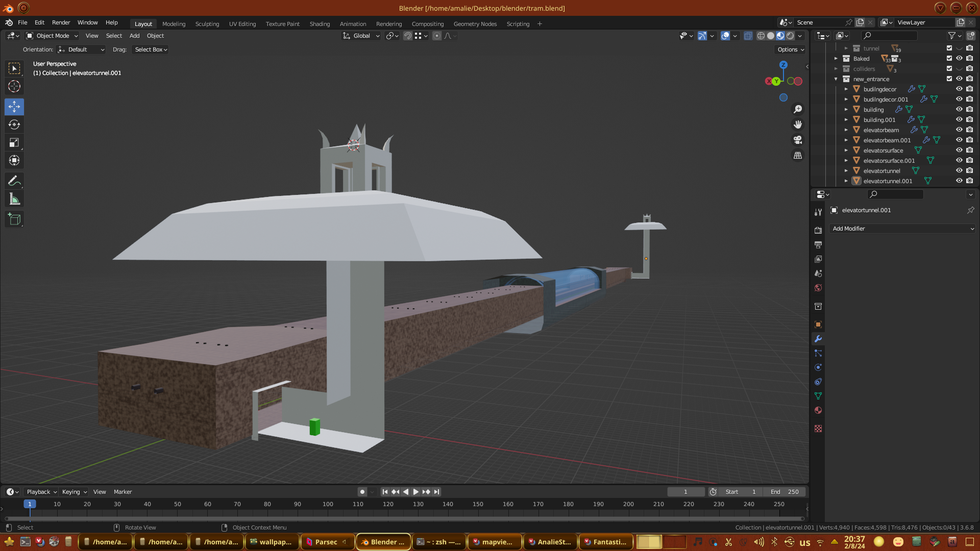Open the Add Modifier dropdown
The image size is (980, 551).
pyautogui.click(x=902, y=229)
